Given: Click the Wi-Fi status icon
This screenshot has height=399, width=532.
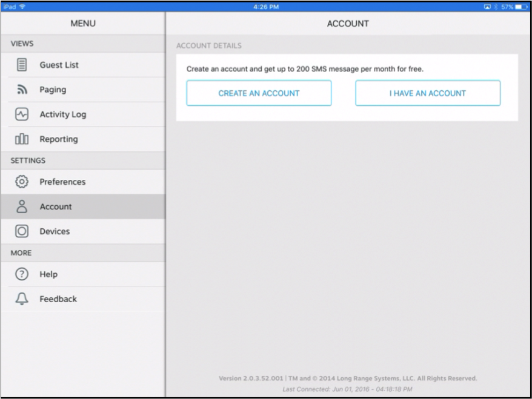Looking at the screenshot, I should pos(22,7).
